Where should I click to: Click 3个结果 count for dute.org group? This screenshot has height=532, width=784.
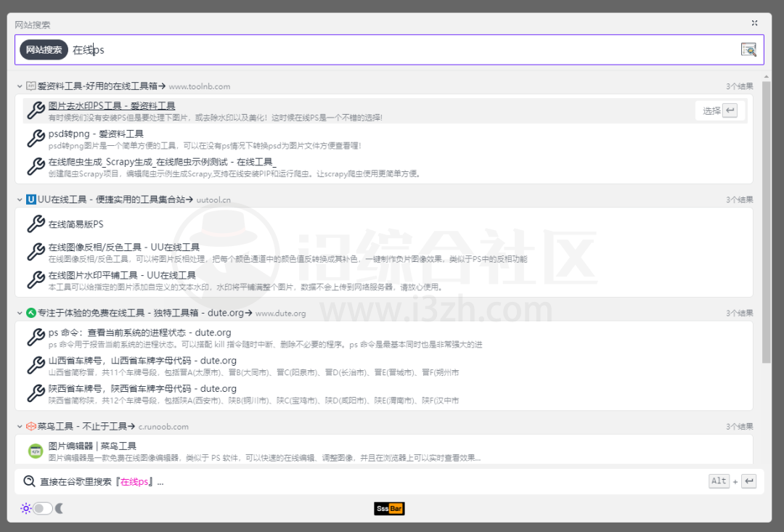tap(740, 313)
